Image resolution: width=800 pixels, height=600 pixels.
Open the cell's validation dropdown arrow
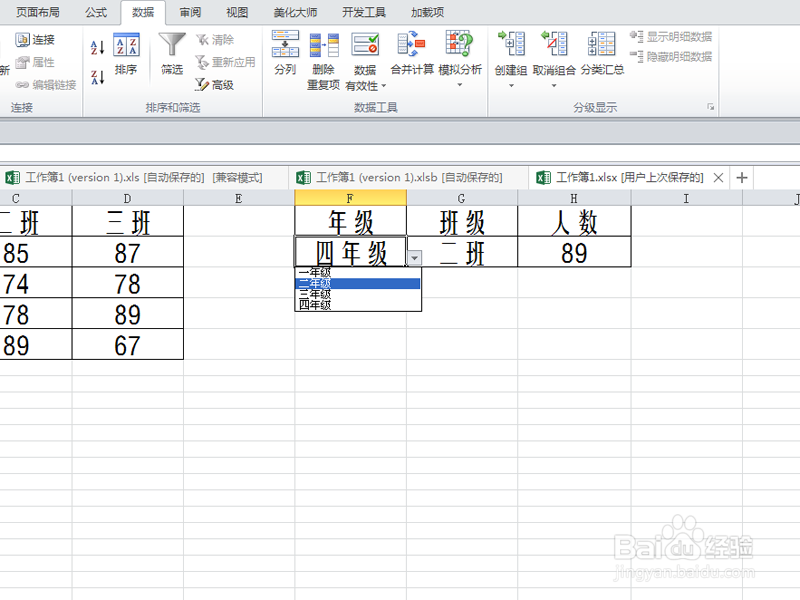click(414, 256)
